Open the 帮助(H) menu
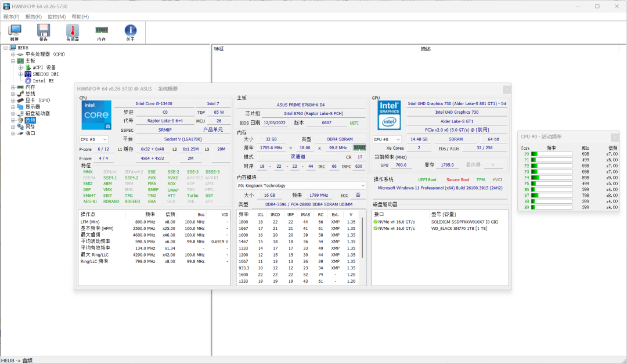The width and height of the screenshot is (627, 364). 80,17
